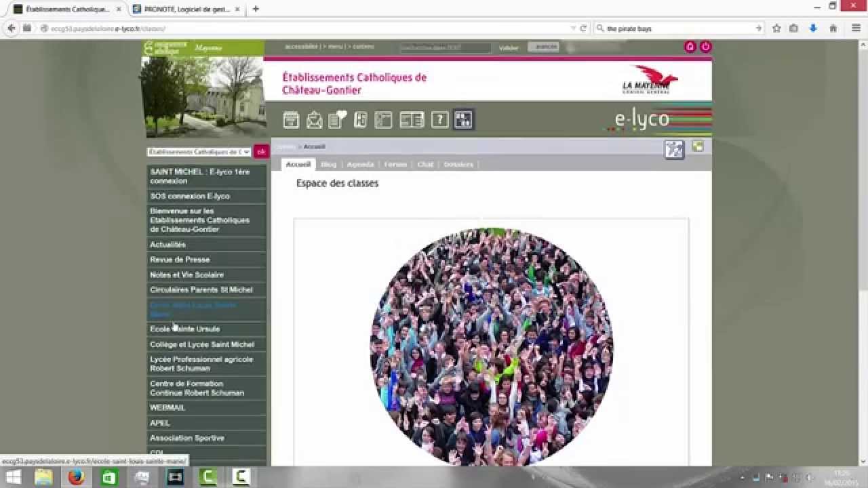Open File Explorer from the taskbar
The image size is (868, 488).
[x=43, y=477]
